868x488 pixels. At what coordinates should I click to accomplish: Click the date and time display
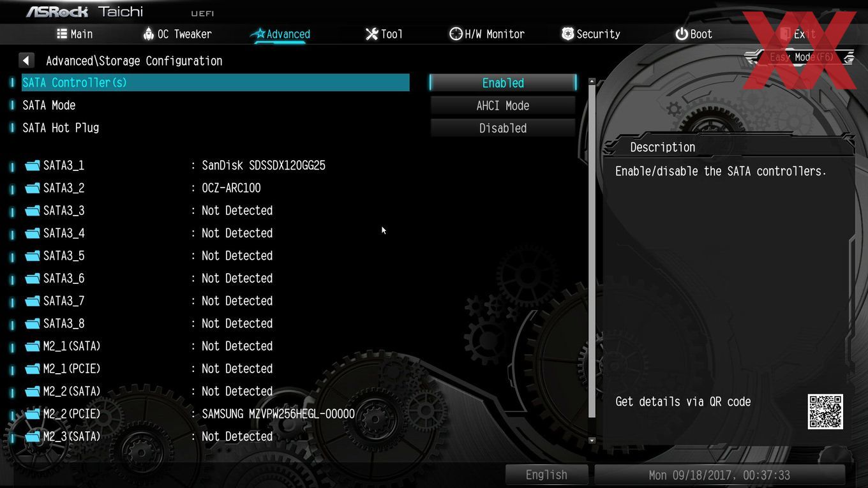[719, 475]
